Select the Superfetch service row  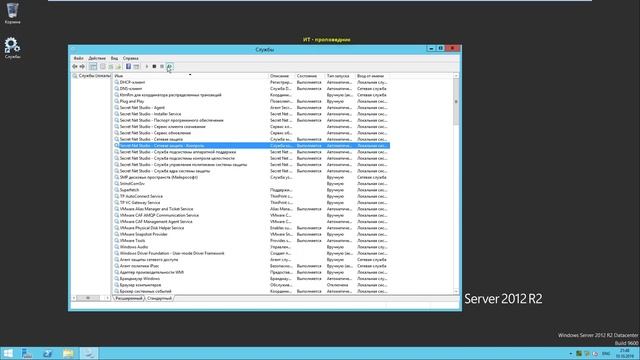(251, 190)
